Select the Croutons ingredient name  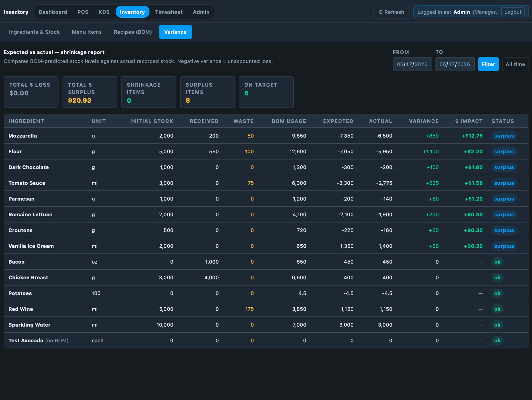[21, 230]
